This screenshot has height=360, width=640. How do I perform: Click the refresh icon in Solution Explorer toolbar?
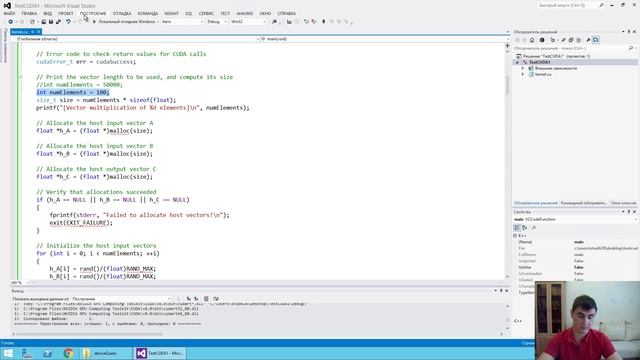563,40
